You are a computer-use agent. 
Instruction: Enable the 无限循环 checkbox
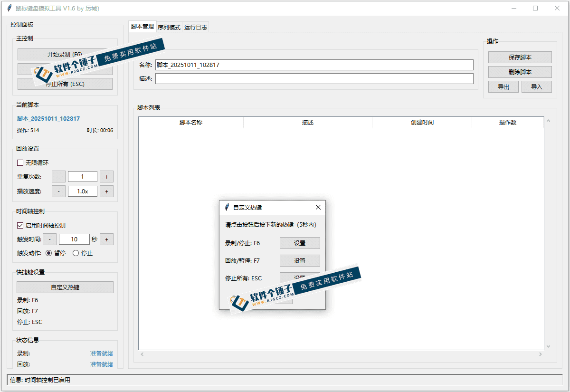20,163
